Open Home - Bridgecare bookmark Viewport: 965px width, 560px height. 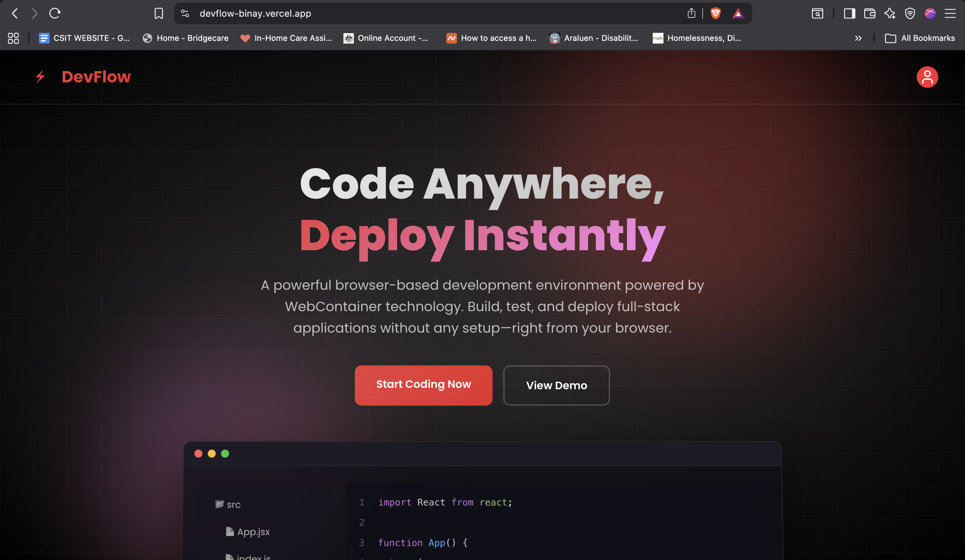185,38
